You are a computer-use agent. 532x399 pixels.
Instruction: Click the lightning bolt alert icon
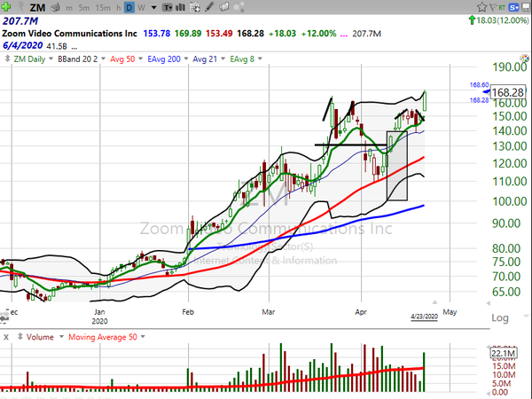coord(21,7)
